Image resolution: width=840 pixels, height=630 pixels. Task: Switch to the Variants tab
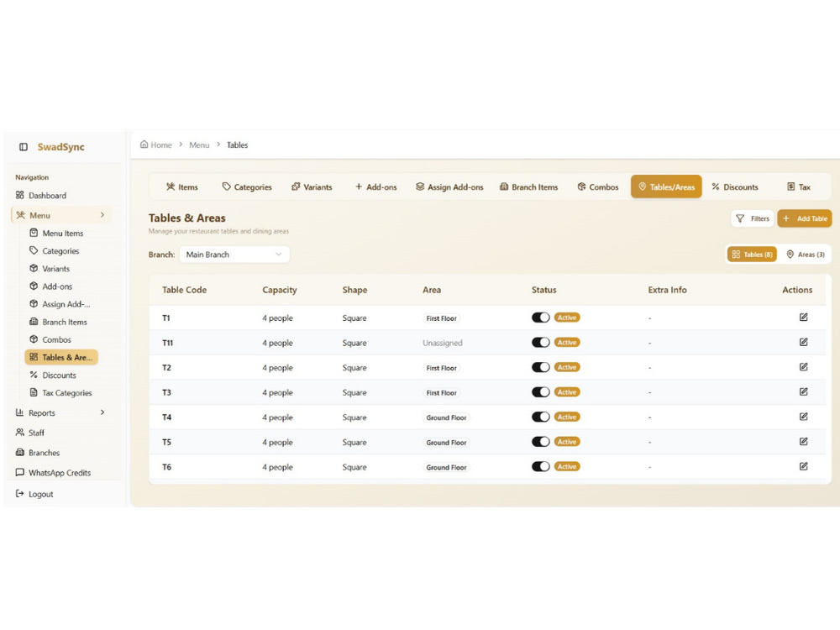312,187
